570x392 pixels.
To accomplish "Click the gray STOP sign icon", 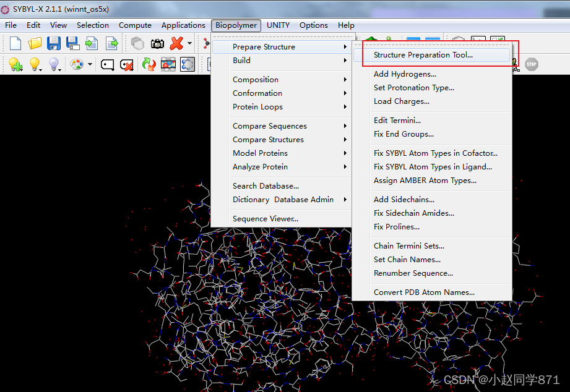I will click(532, 64).
